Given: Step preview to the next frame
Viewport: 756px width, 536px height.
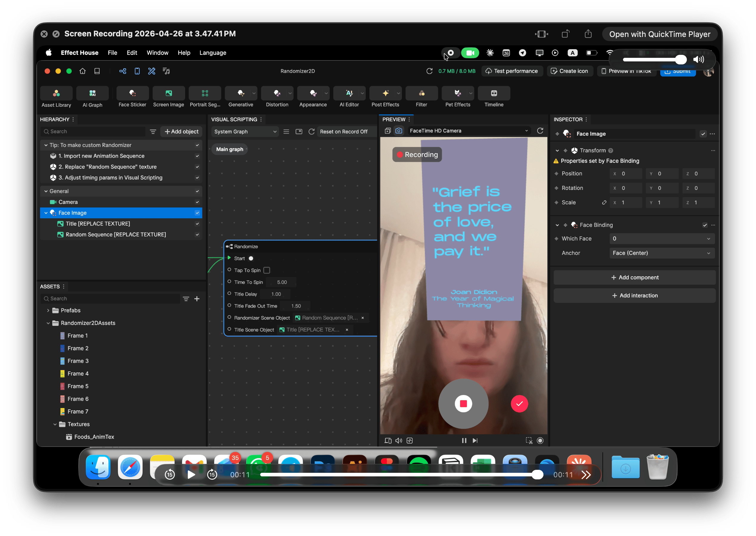Looking at the screenshot, I should pyautogui.click(x=475, y=441).
